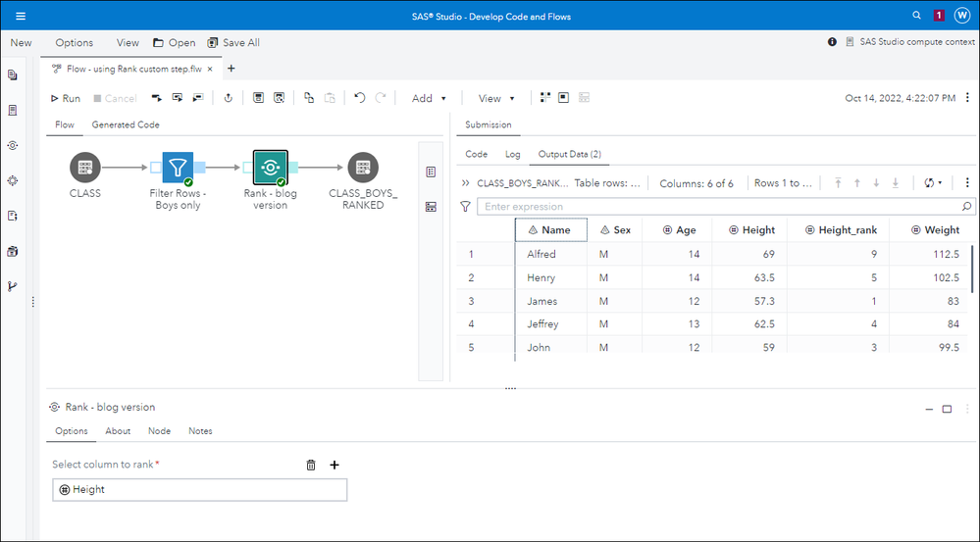Select the Rank - blog version node
This screenshot has width=980, height=542.
click(270, 168)
